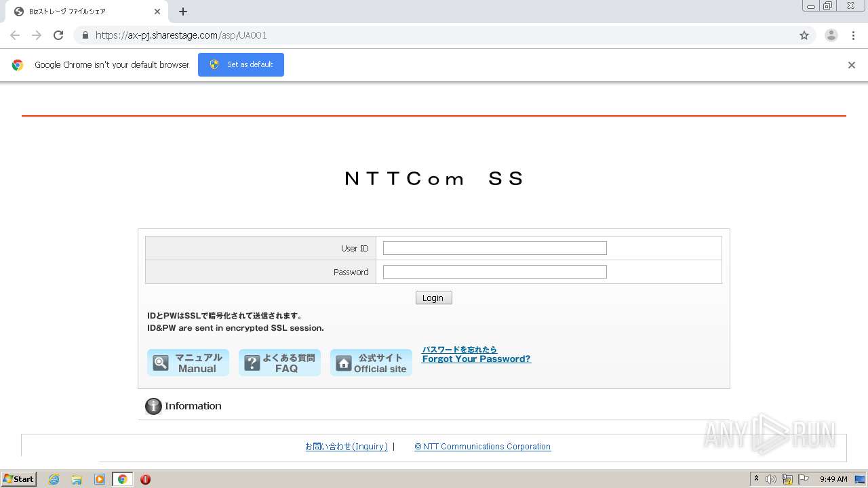This screenshot has height=488, width=868.
Task: Launch Internet Explorer from taskbar
Action: pyautogui.click(x=54, y=479)
